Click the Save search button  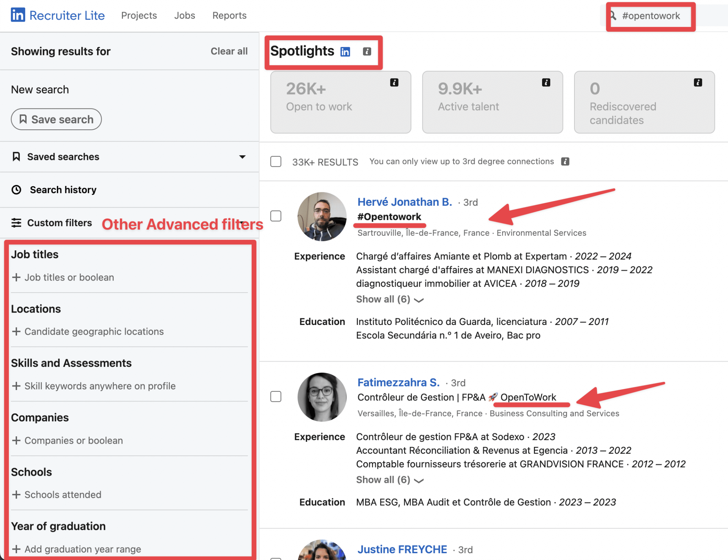pyautogui.click(x=56, y=119)
